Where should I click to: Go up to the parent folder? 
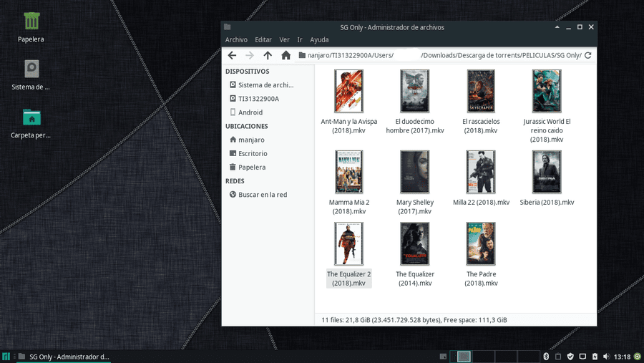(x=268, y=55)
